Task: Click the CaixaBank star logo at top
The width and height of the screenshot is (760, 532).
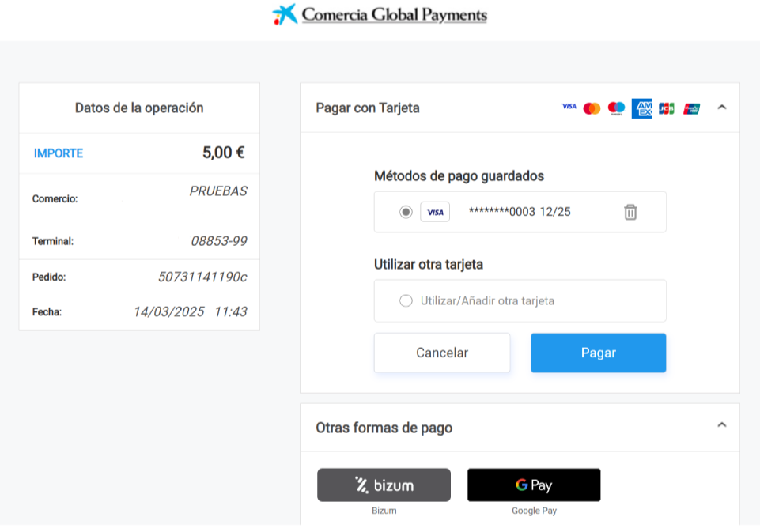Action: (x=285, y=14)
